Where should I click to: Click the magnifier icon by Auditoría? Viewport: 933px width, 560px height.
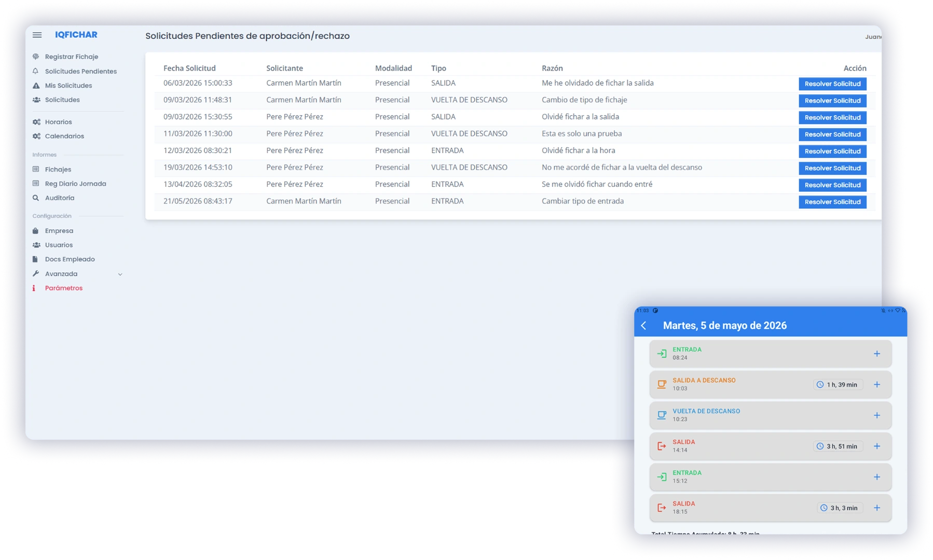36,198
